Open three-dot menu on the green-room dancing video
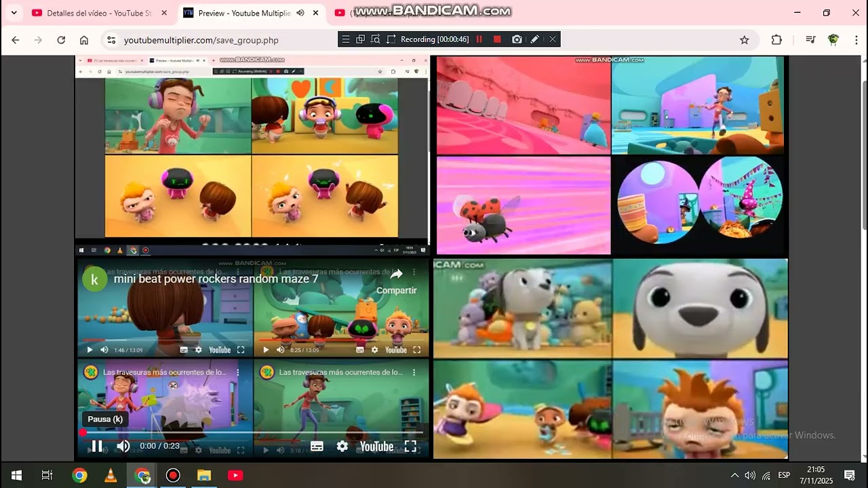 [x=414, y=372]
